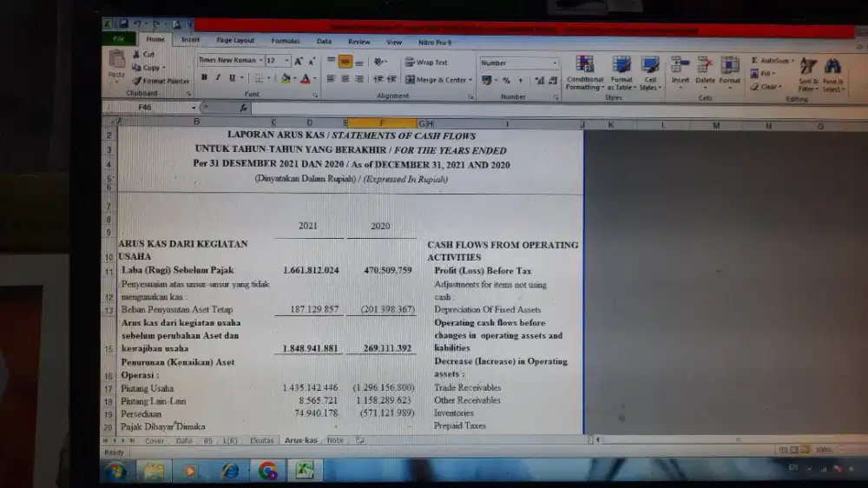This screenshot has height=488, width=868.
Task: Toggle italic formatting
Action: point(218,77)
